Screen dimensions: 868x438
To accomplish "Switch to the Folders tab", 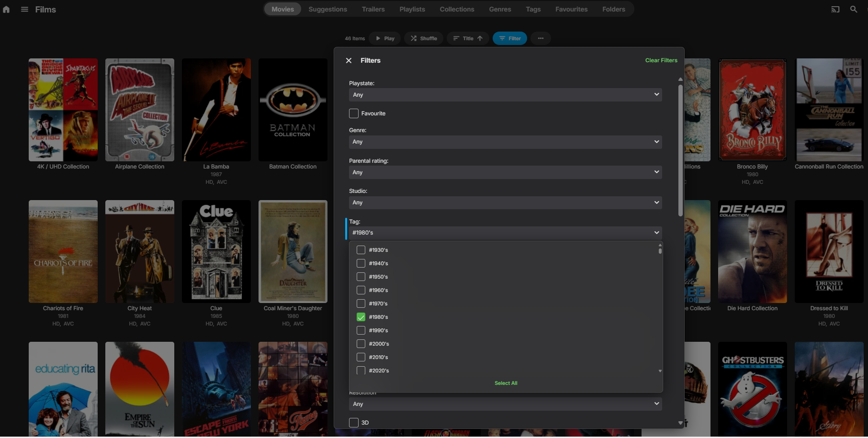I will pyautogui.click(x=614, y=9).
